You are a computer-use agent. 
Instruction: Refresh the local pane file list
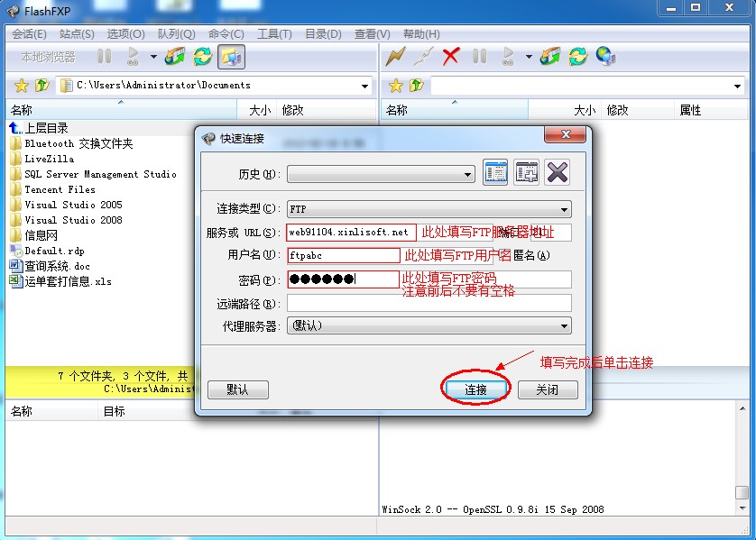pyautogui.click(x=202, y=57)
